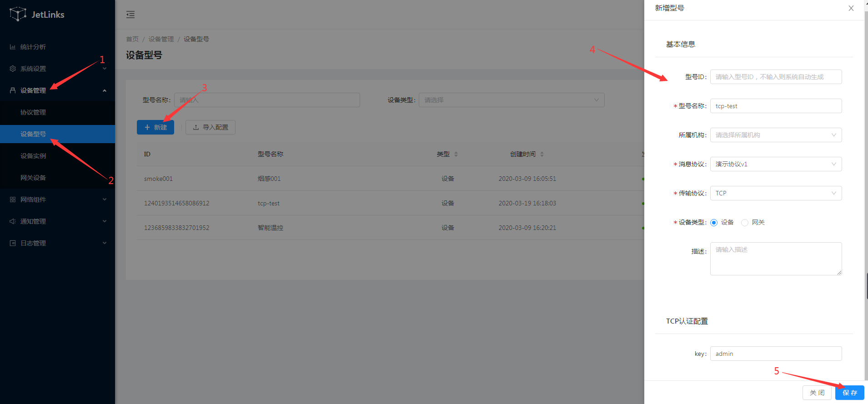Close the 新增型号 drawer with X
868x404 pixels.
coord(851,8)
